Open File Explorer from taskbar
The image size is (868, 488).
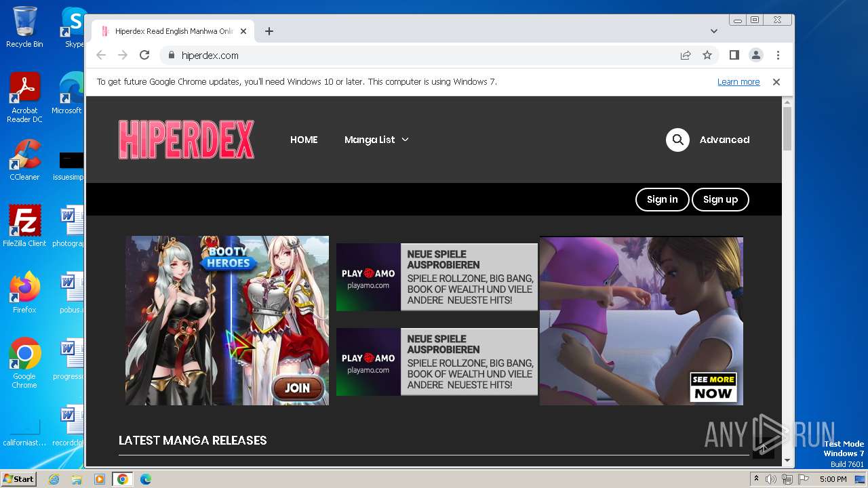[77, 479]
